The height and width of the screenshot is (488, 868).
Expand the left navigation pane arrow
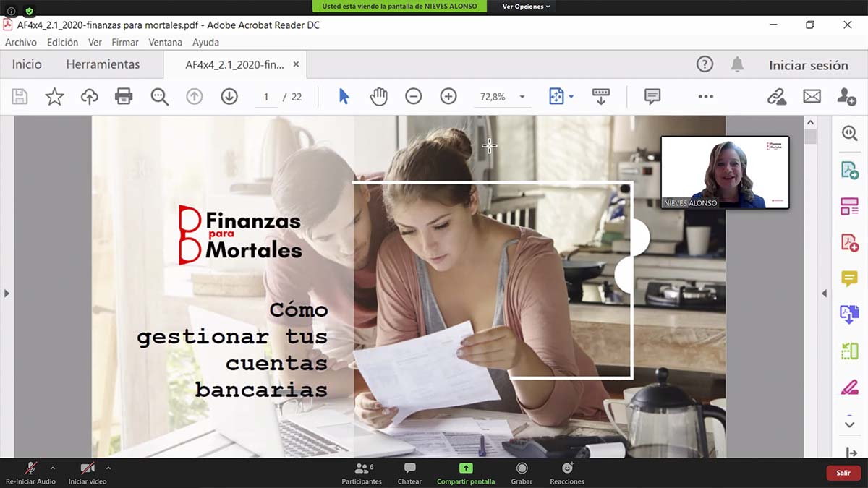[x=7, y=293]
